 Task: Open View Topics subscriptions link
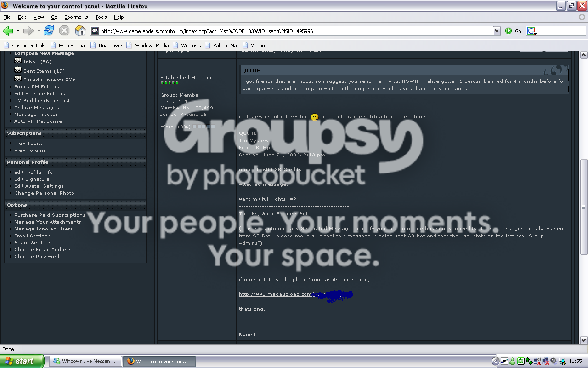[x=28, y=143]
